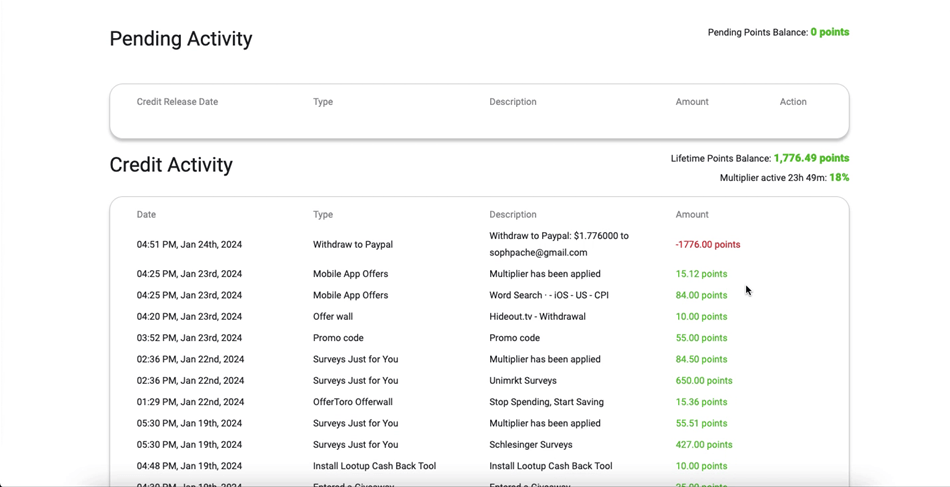This screenshot has height=487, width=950.
Task: Select the 04:48 PM, Jan 19th, 2024 date
Action: tap(189, 466)
